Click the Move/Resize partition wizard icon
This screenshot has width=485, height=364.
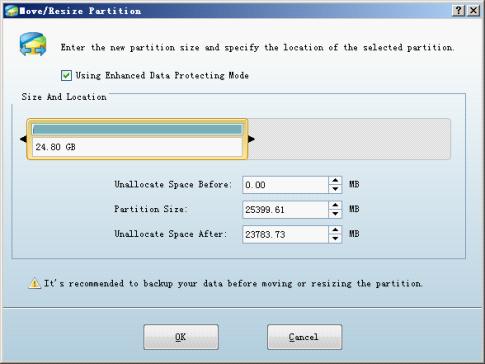(x=33, y=44)
